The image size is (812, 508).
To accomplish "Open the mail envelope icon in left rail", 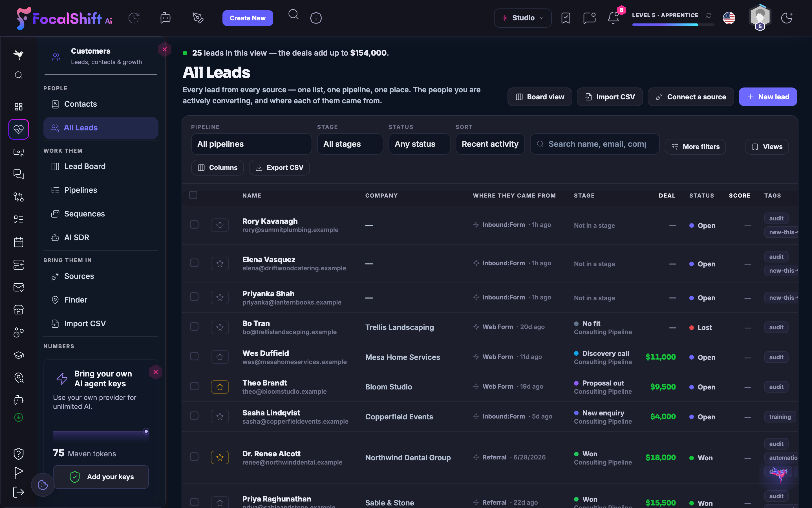I will click(x=18, y=287).
